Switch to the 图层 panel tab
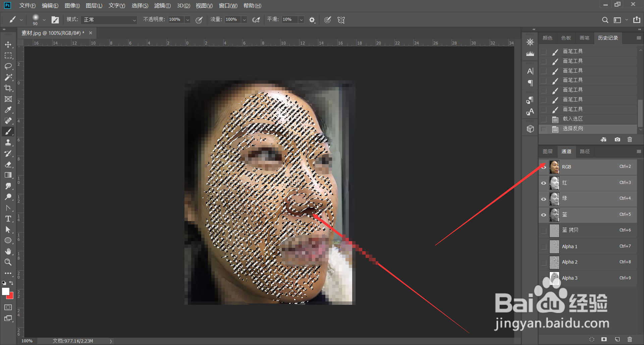 click(x=547, y=151)
